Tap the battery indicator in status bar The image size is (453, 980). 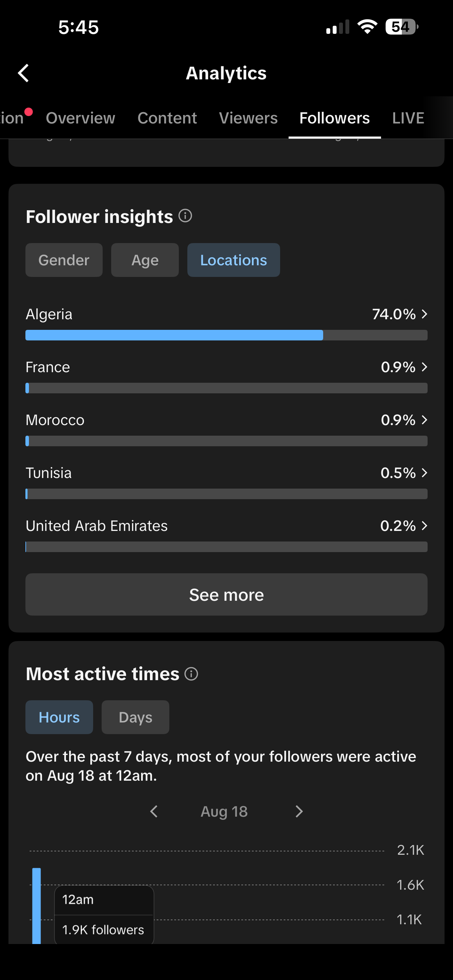tap(401, 27)
